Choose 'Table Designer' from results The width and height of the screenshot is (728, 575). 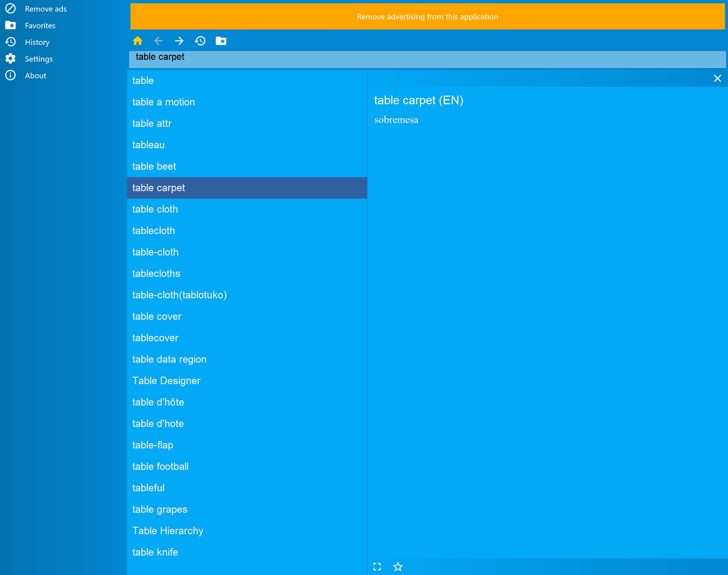(x=166, y=381)
